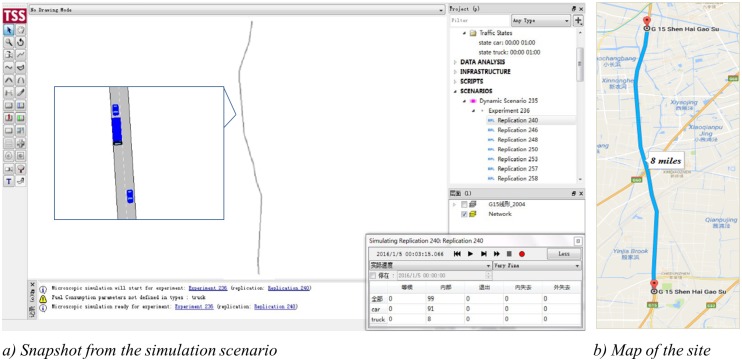This screenshot has width=742, height=361.
Task: Stop the simulation with the square button
Action: [x=509, y=254]
